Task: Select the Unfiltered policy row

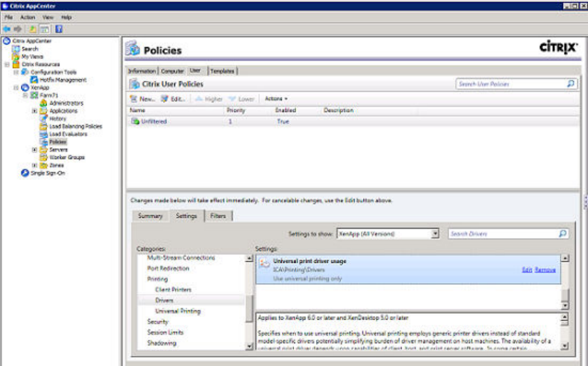Action: click(353, 122)
